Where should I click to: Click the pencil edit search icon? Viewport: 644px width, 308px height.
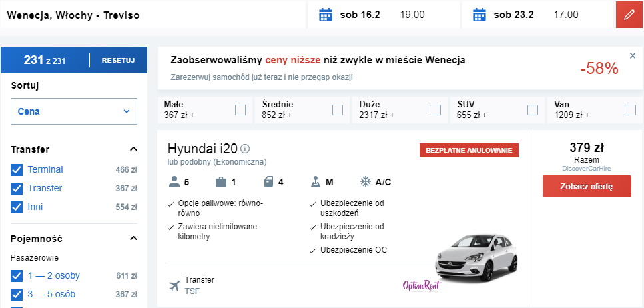[x=629, y=15]
